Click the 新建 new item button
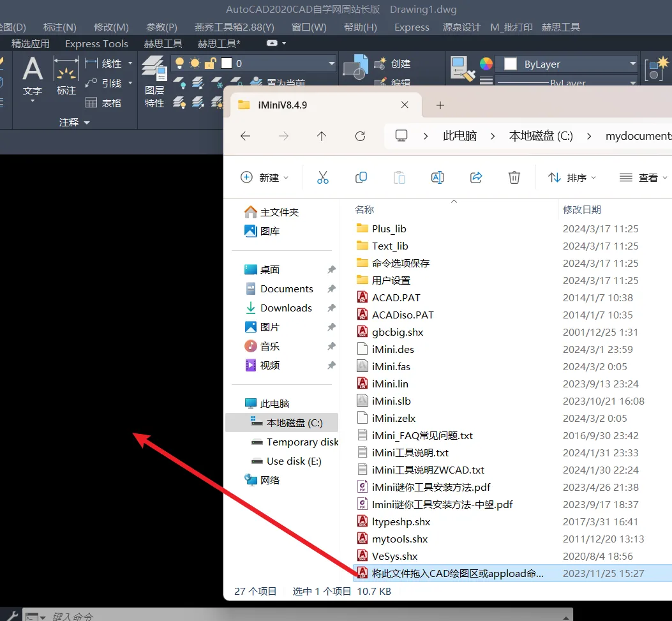Viewport: 672px width, 621px height. coord(264,177)
